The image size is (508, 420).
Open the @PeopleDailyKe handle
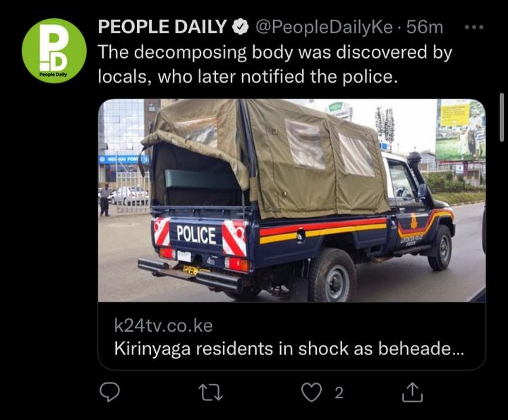324,27
